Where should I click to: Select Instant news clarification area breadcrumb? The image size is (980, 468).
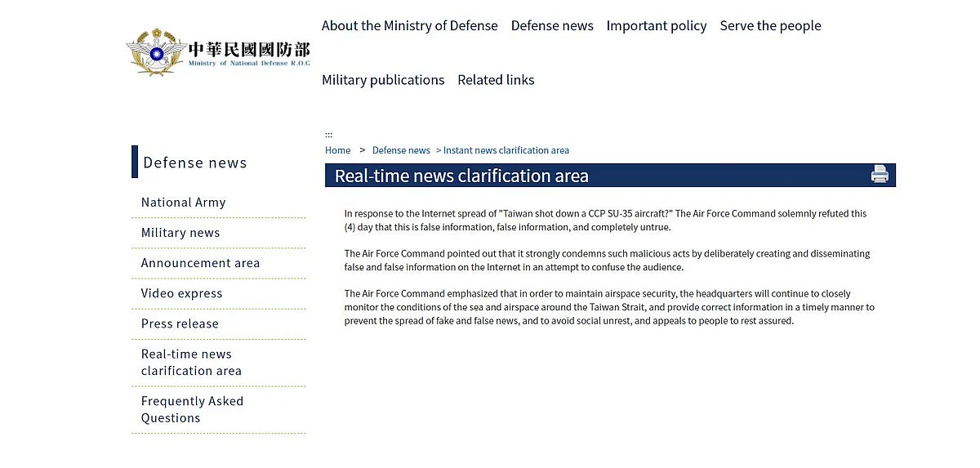point(506,150)
